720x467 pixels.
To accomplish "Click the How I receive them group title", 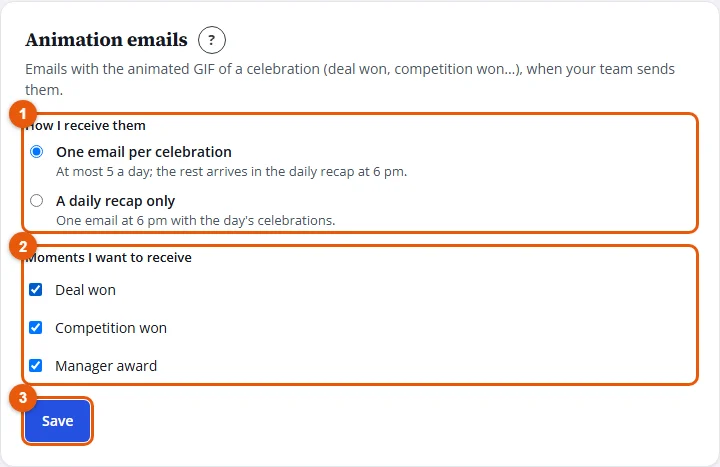I will pyautogui.click(x=85, y=125).
